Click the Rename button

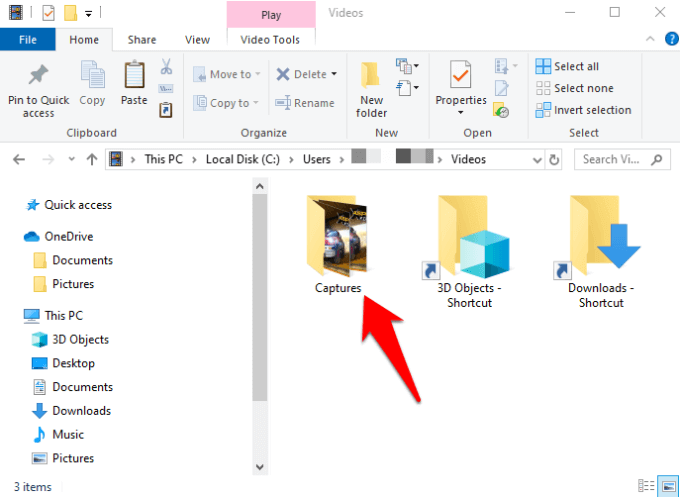305,103
